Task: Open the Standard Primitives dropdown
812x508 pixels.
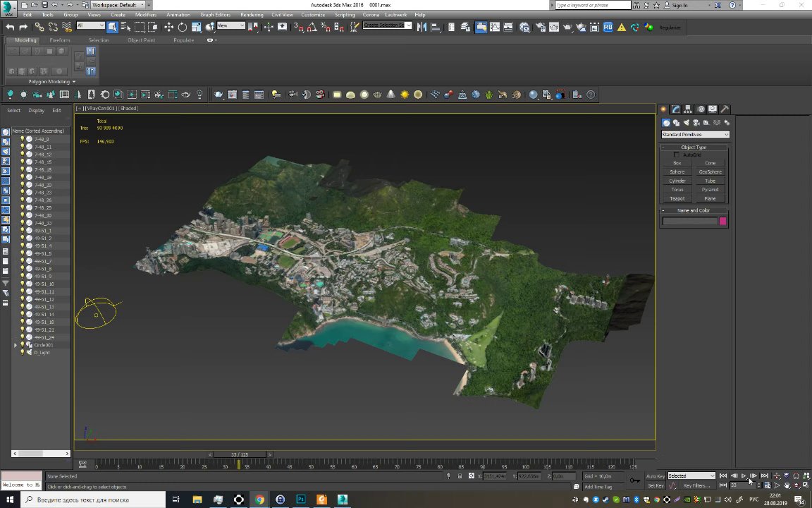Action: pos(695,135)
